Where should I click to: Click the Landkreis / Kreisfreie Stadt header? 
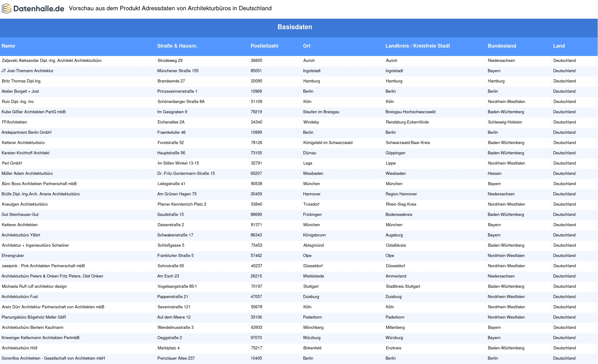[x=418, y=46]
